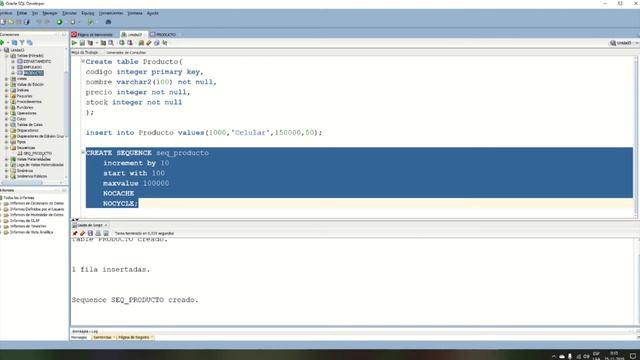The width and height of the screenshot is (640, 360).
Task: Select the Índices node in the tree
Action: [x=23, y=90]
